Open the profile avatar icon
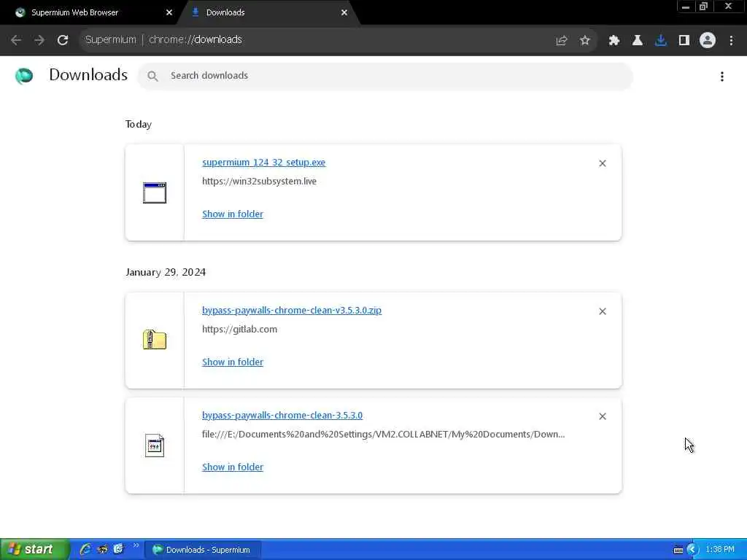The width and height of the screenshot is (747, 560). click(x=708, y=41)
